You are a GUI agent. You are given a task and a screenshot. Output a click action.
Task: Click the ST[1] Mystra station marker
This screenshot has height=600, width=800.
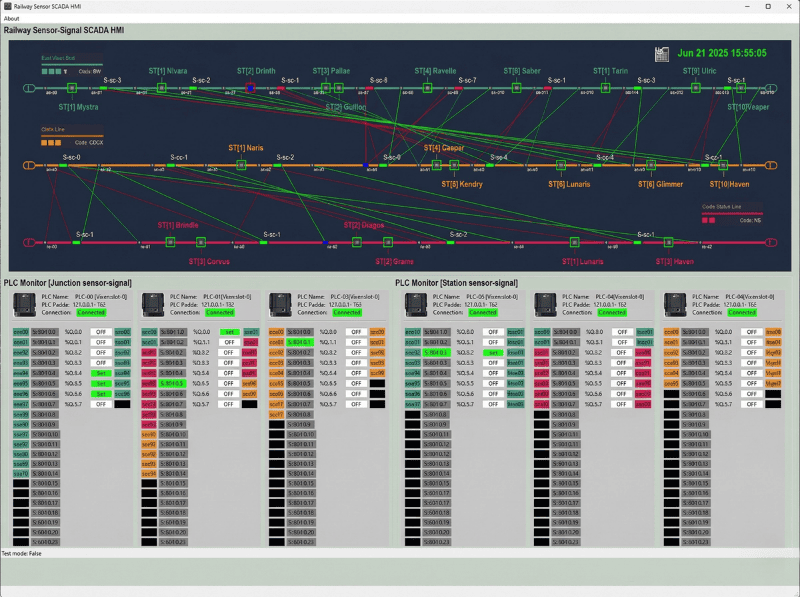(71, 89)
